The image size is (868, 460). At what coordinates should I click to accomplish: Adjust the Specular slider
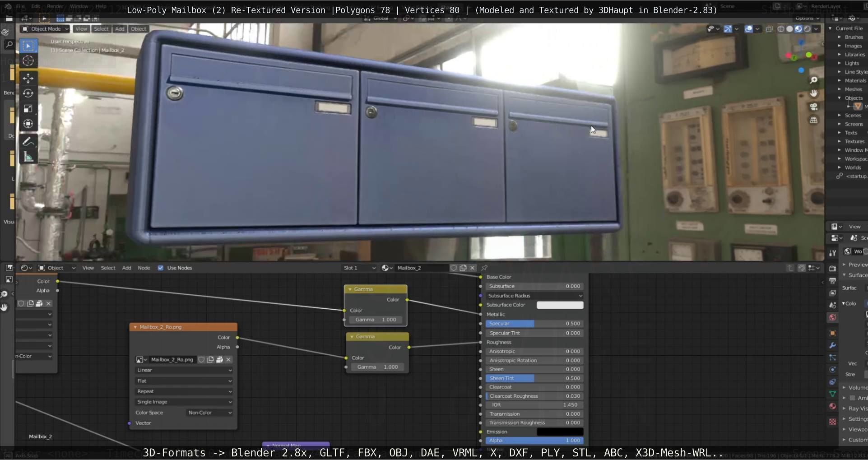[x=534, y=324]
